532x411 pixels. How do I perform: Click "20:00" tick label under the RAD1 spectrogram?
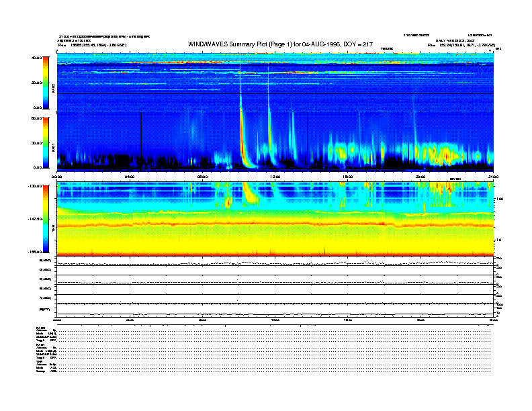pos(420,177)
